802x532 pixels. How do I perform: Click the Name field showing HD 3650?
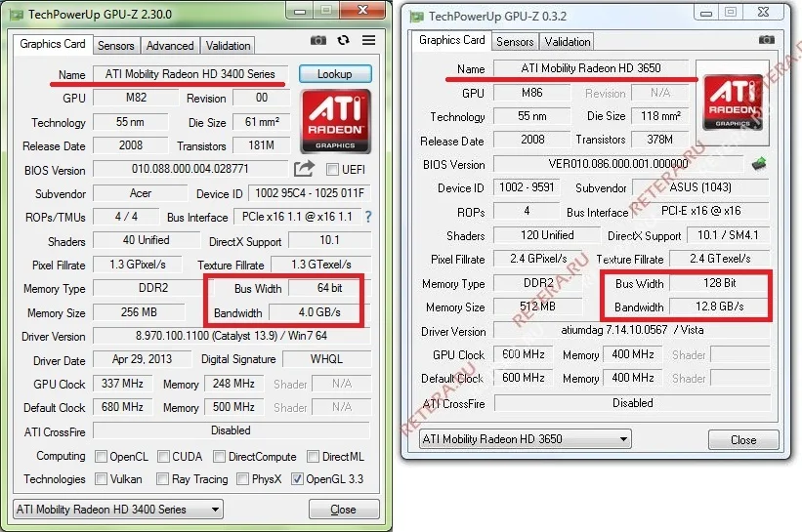[x=591, y=68]
